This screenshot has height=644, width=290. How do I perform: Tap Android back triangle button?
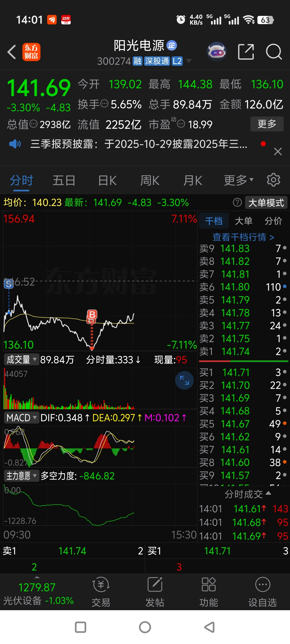pyautogui.click(x=210, y=627)
